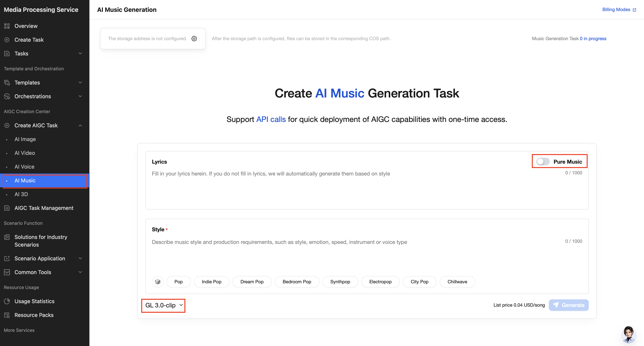
Task: Open storage address settings gear
Action: pos(194,38)
